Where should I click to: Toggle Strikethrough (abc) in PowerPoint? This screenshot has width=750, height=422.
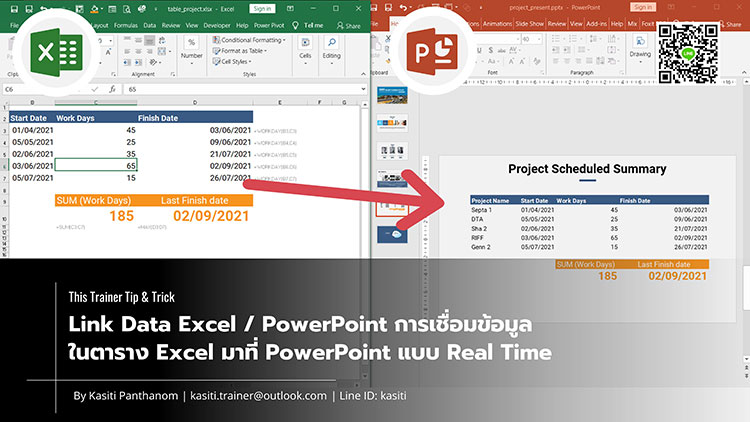tap(501, 50)
